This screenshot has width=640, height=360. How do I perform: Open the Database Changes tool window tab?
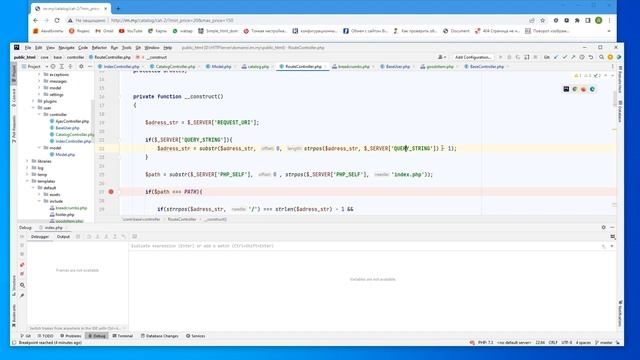tap(160, 336)
